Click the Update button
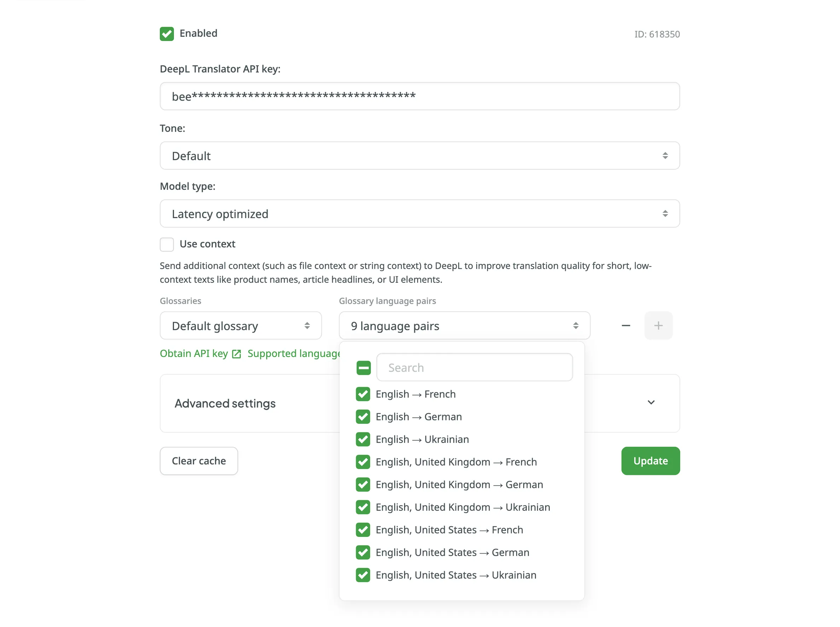 650,461
